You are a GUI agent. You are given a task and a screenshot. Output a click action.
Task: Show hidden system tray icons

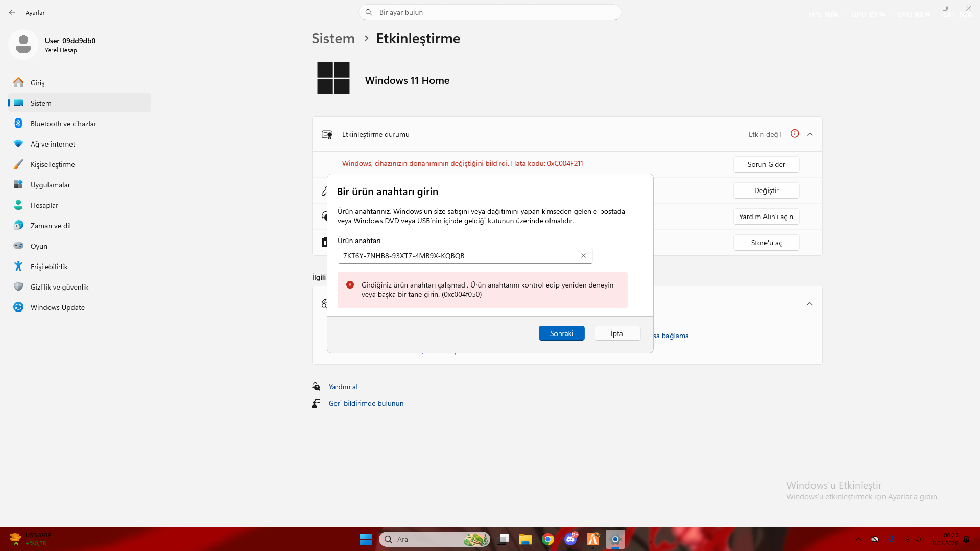858,539
